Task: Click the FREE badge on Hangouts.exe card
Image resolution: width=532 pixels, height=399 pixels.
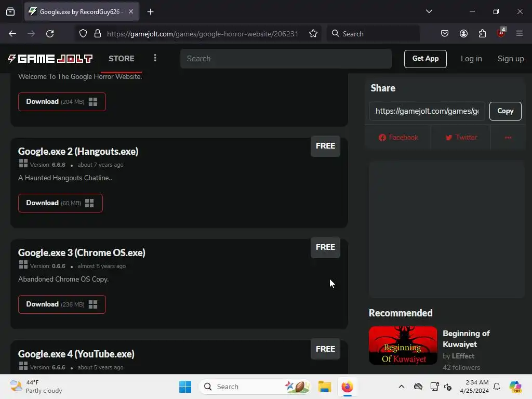Action: (325, 146)
